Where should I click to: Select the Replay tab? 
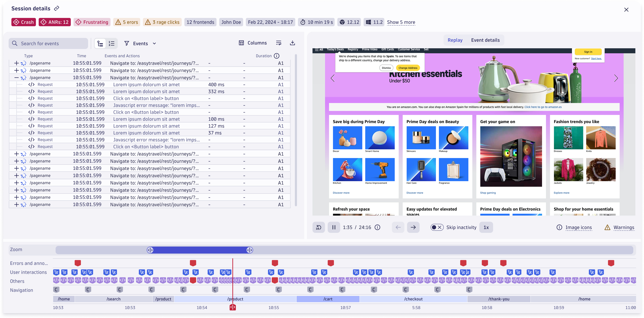pyautogui.click(x=455, y=40)
